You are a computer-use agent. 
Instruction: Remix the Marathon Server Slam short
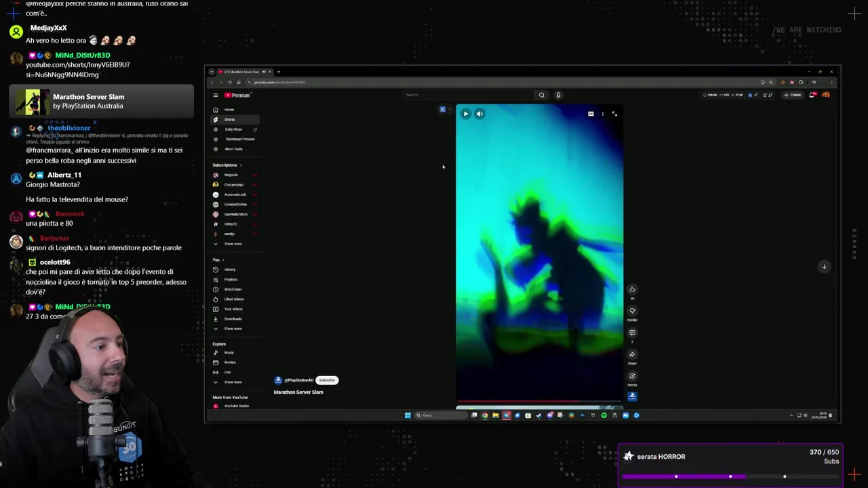point(632,376)
